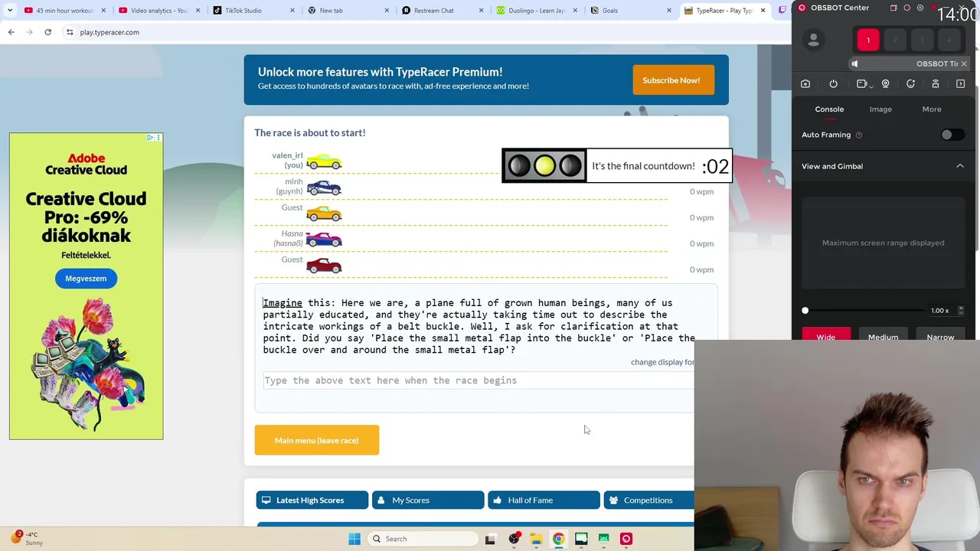Image resolution: width=980 pixels, height=551 pixels.
Task: Switch to the Console tab
Action: [829, 109]
